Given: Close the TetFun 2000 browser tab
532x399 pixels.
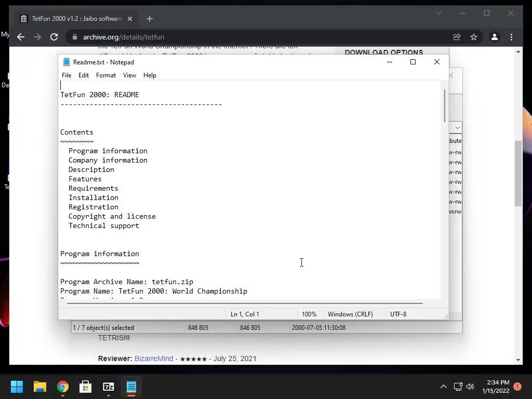Looking at the screenshot, I should (129, 19).
